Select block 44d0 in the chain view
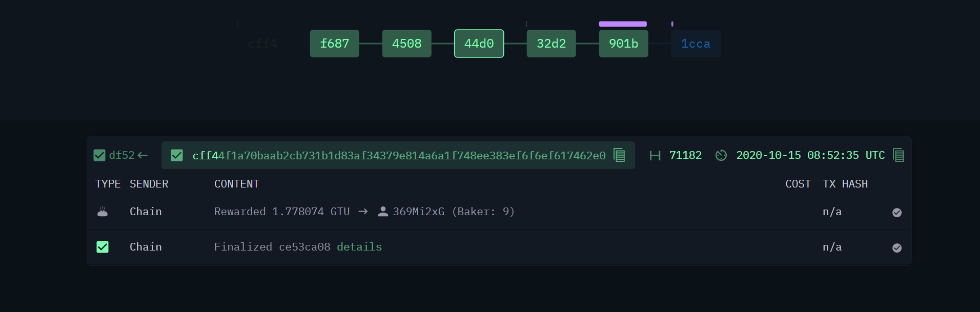 click(x=478, y=44)
